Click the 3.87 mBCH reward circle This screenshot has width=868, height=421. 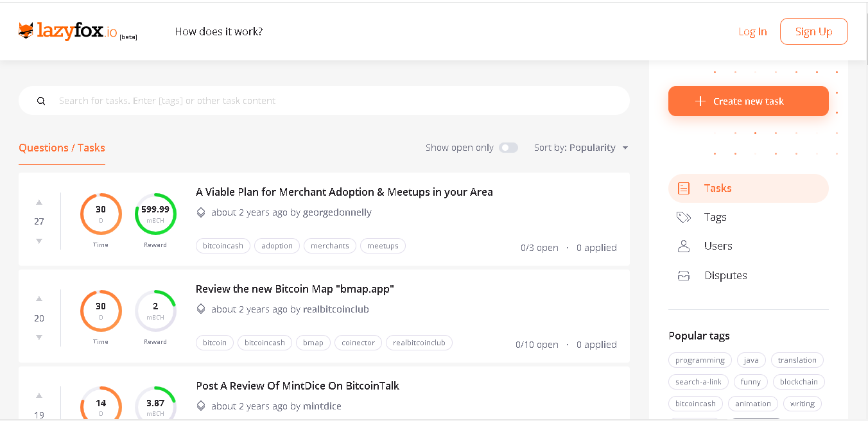click(155, 404)
